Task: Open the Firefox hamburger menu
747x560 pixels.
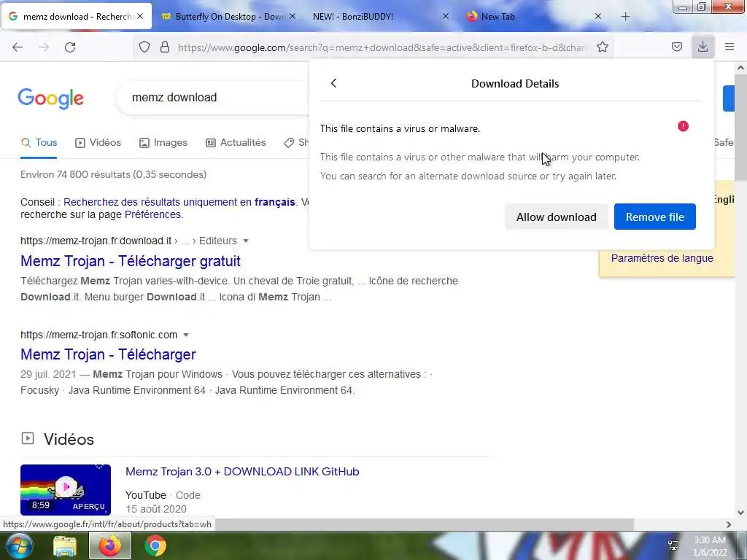Action: 729,47
